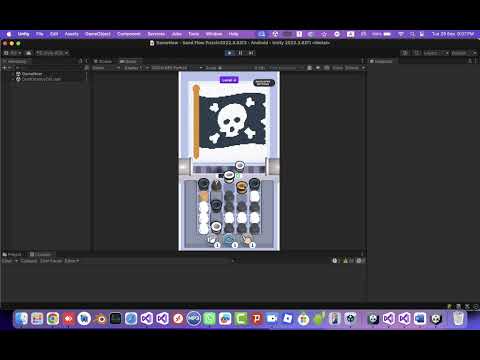Image resolution: width=480 pixels, height=360 pixels.
Task: Toggle Console warning message filter
Action: [347, 261]
